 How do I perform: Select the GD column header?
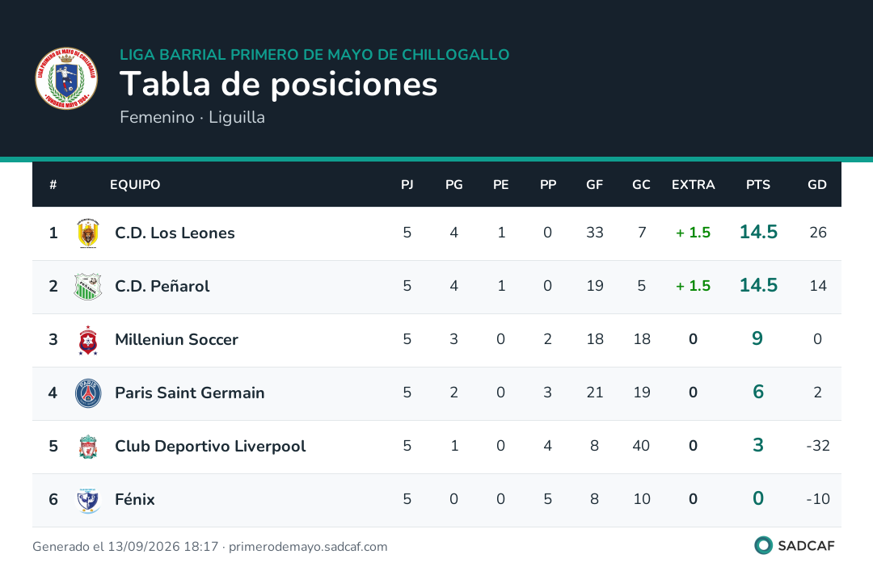[x=816, y=185]
